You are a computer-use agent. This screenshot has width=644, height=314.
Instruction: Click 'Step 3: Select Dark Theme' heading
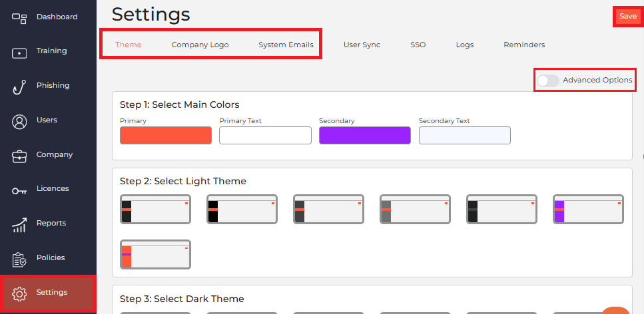pyautogui.click(x=182, y=299)
